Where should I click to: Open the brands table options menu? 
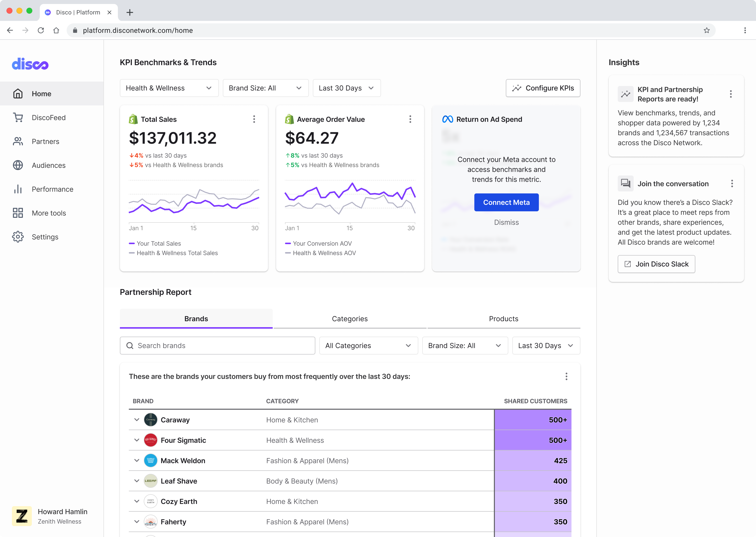[566, 376]
